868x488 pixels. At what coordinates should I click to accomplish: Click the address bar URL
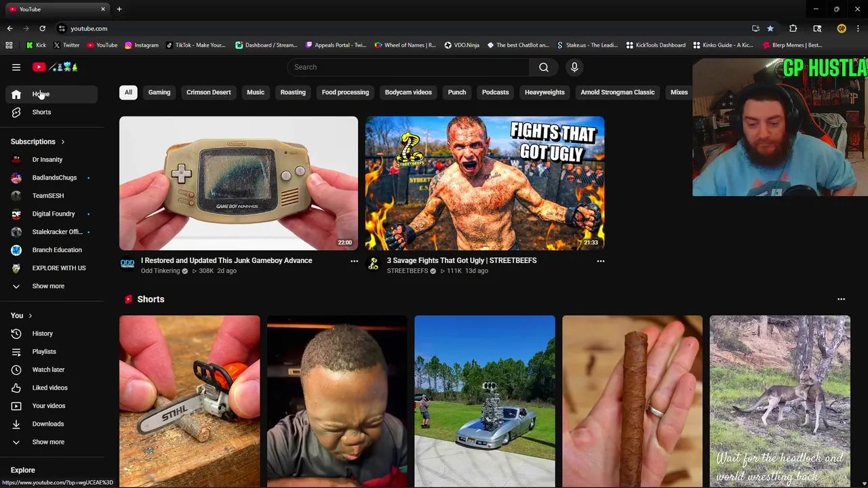[89, 28]
